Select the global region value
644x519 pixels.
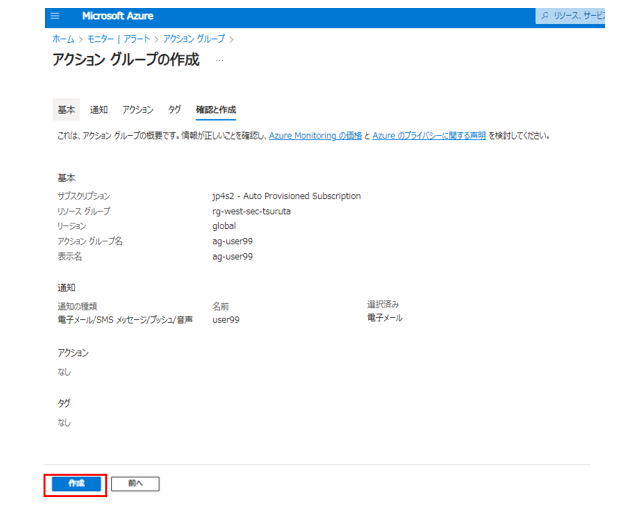click(x=224, y=226)
